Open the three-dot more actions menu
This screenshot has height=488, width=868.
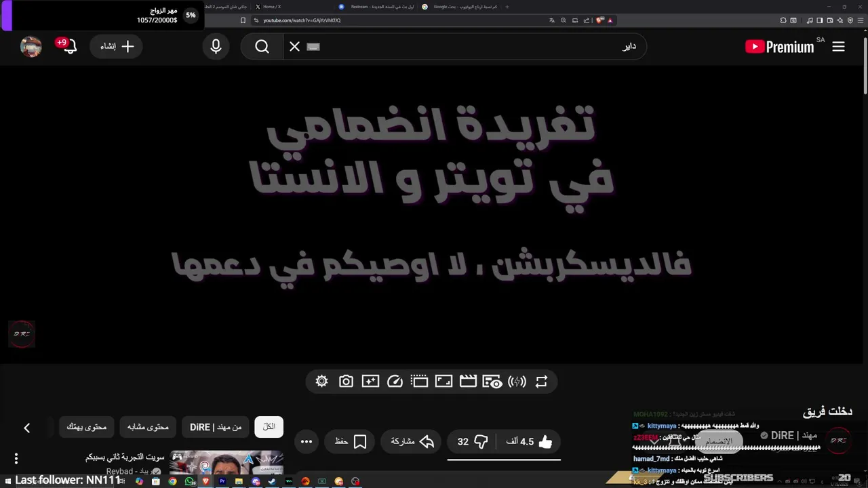point(307,442)
